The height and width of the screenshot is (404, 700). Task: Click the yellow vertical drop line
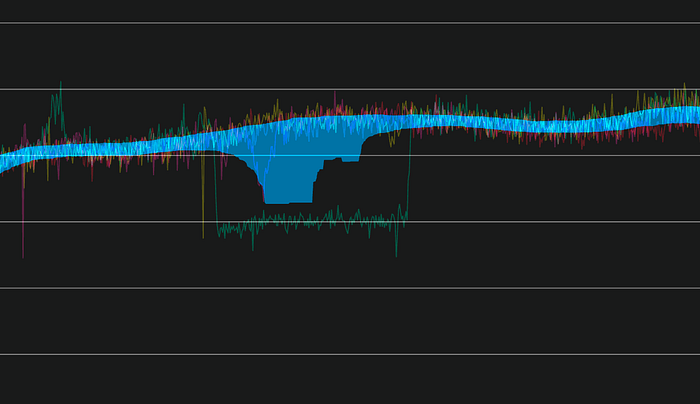[203, 200]
